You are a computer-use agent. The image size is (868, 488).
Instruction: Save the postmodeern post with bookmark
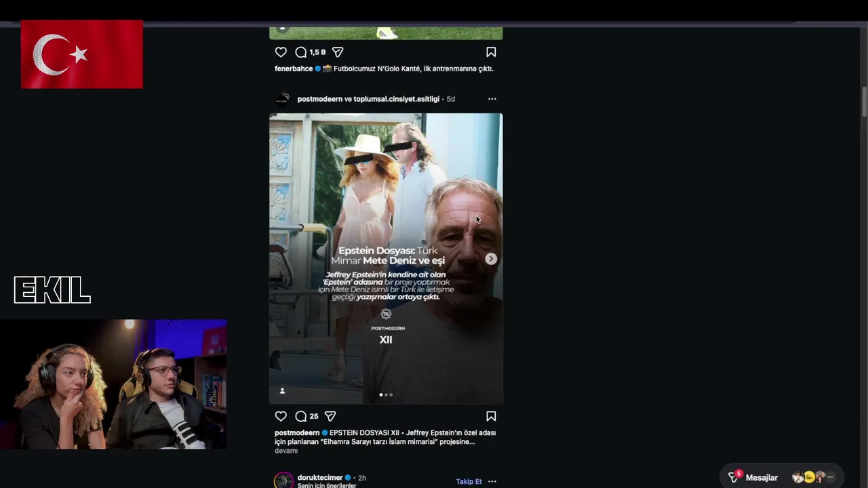491,416
